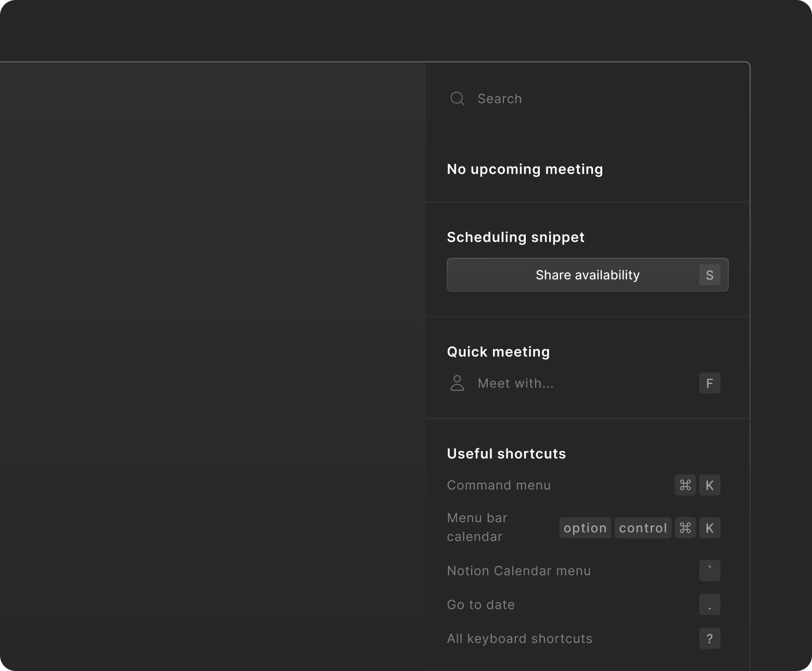This screenshot has height=671, width=812.
Task: Click the command key symbol next to K
Action: tap(685, 485)
